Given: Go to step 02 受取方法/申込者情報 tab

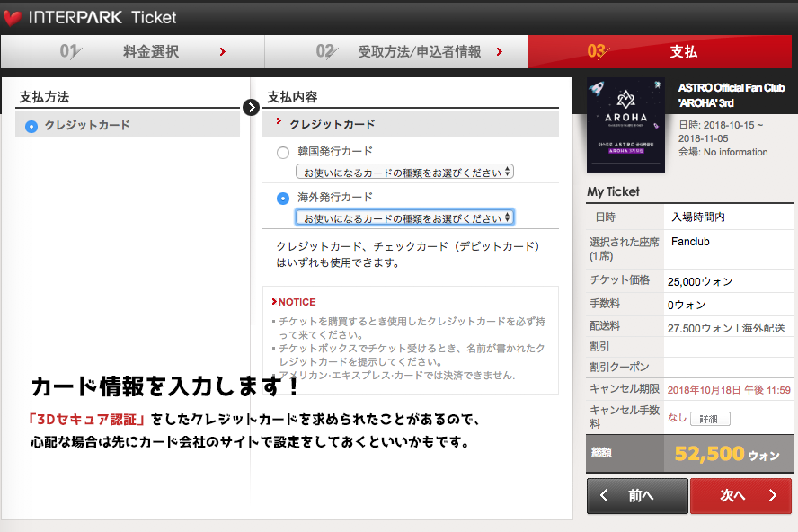Looking at the screenshot, I should (x=396, y=51).
